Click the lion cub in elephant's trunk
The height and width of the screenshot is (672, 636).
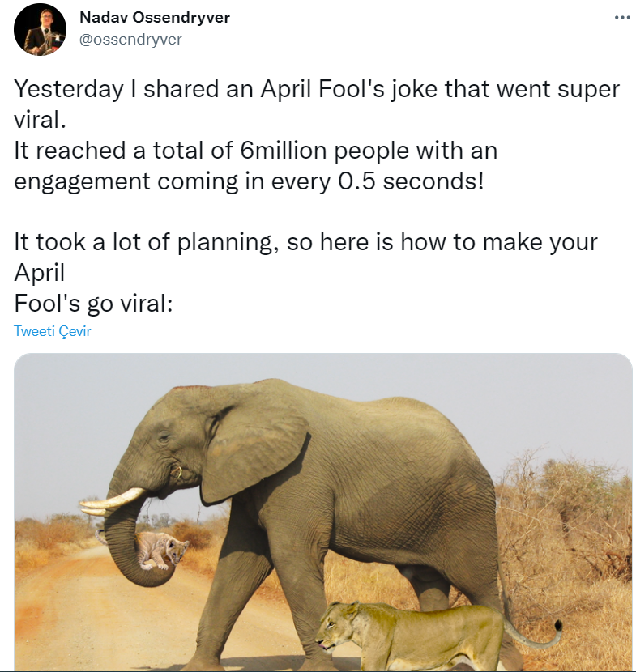click(x=164, y=551)
